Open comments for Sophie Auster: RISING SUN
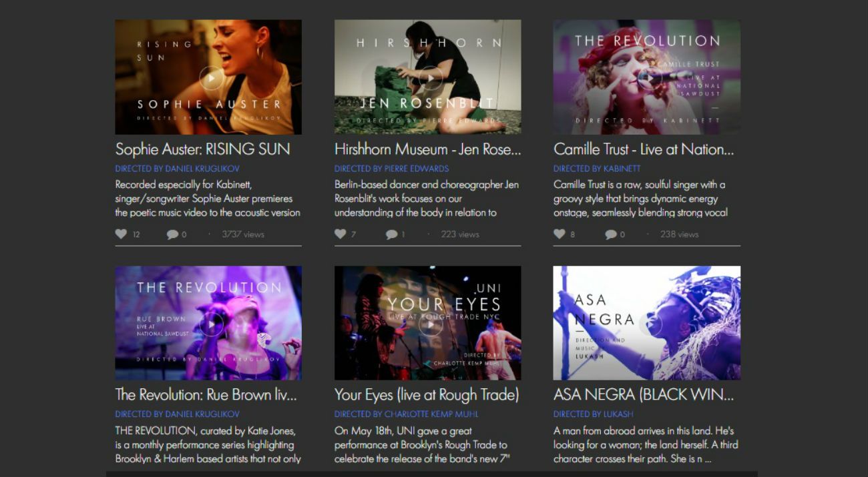 [x=172, y=234]
